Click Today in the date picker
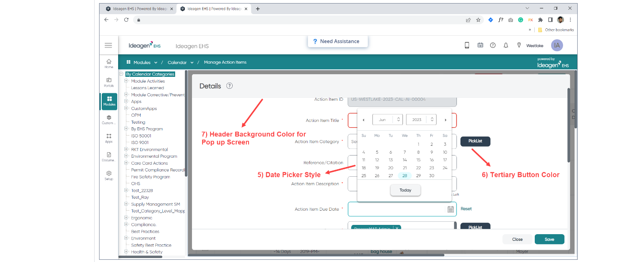Image resolution: width=644 pixels, height=262 pixels. pos(405,190)
